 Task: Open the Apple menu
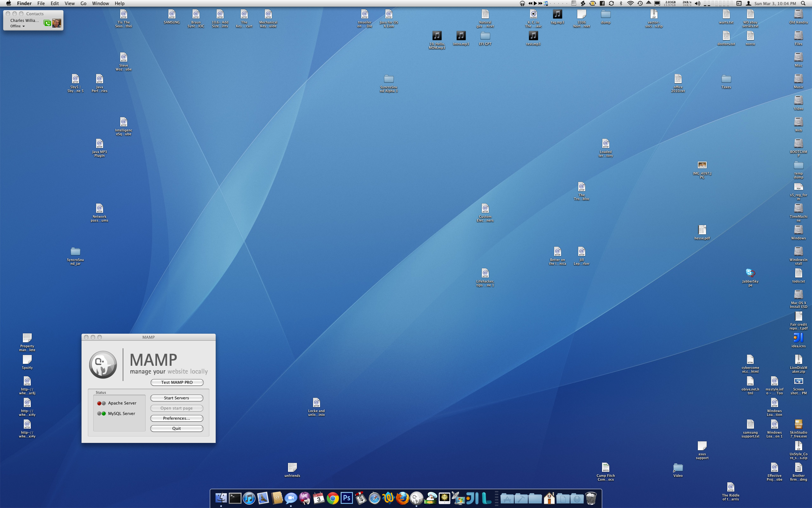9,3
